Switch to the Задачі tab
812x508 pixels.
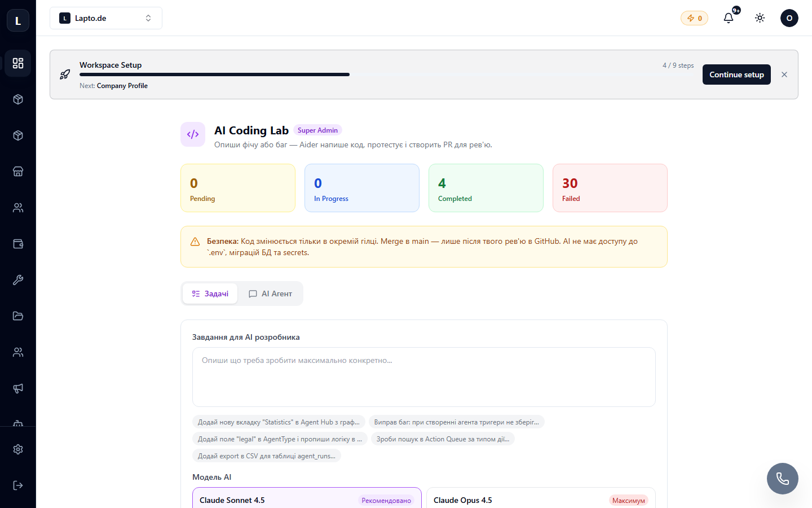pos(210,294)
